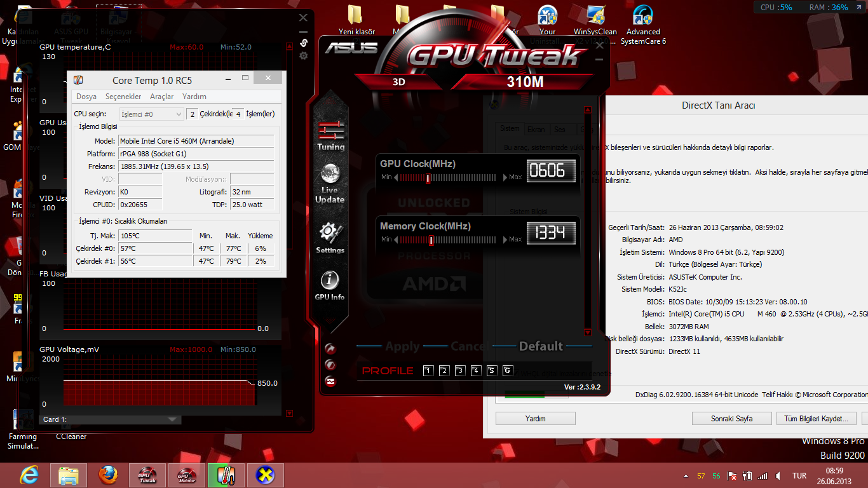Click the Memory Clock value box 1334
The height and width of the screenshot is (488, 868).
[x=550, y=233]
